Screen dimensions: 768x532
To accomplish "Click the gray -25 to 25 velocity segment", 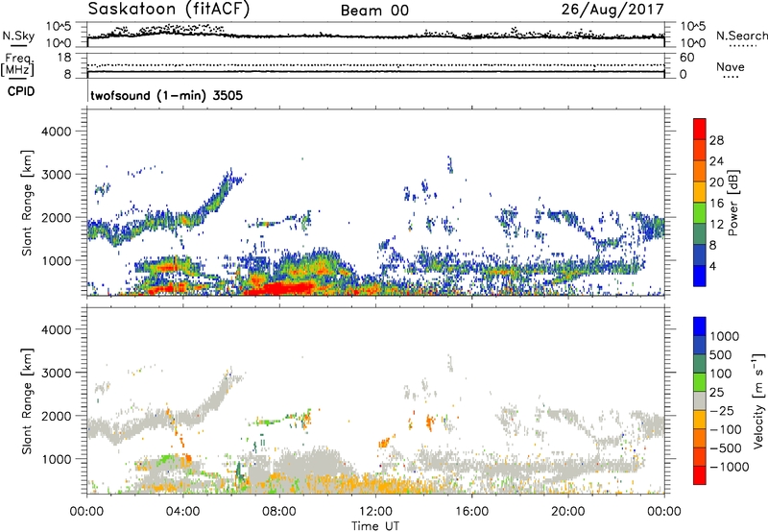I will click(x=700, y=401).
